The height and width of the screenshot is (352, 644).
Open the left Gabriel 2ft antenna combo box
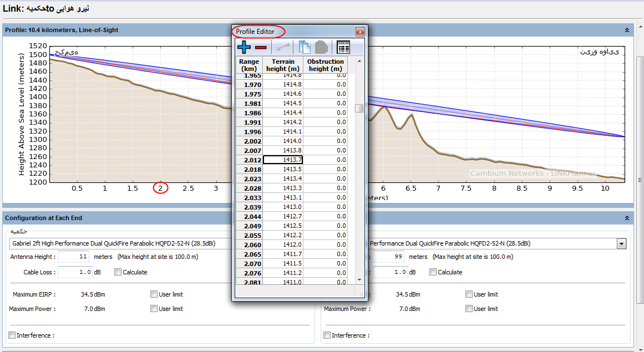tap(120, 244)
